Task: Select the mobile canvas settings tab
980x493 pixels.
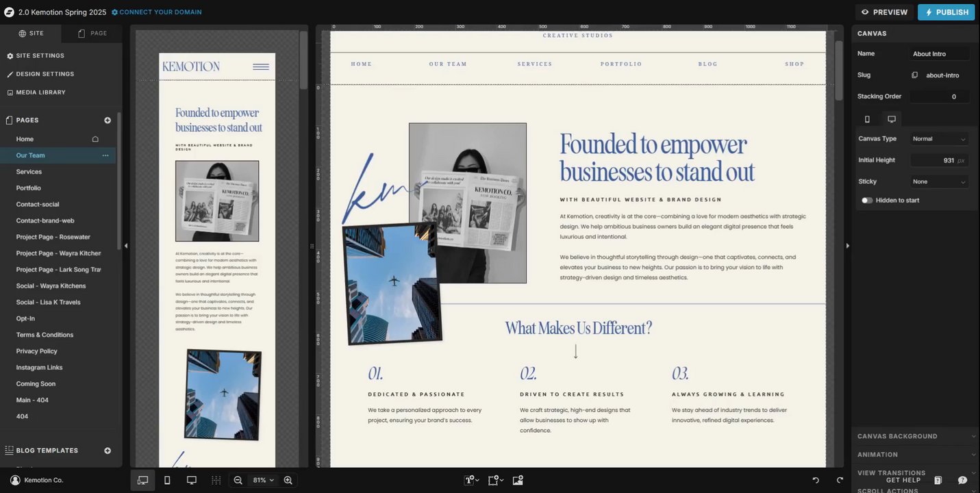Action: point(867,119)
